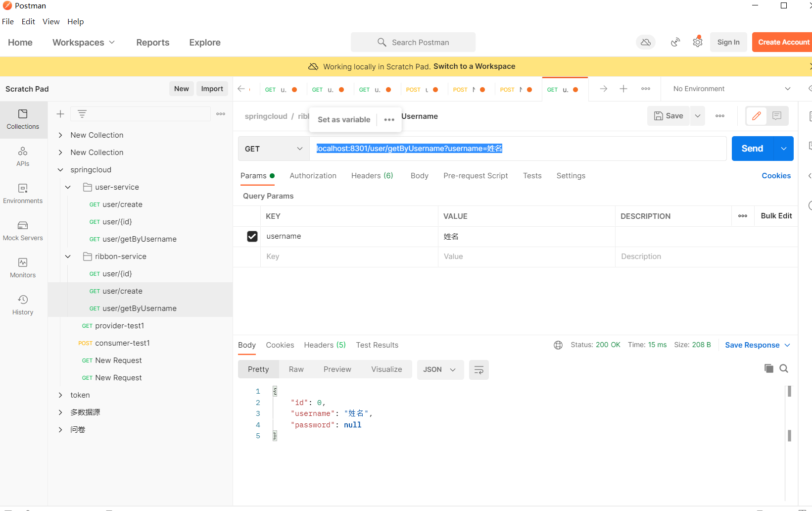Image resolution: width=812 pixels, height=511 pixels.
Task: Open the APIs sidebar panel
Action: coord(23,157)
